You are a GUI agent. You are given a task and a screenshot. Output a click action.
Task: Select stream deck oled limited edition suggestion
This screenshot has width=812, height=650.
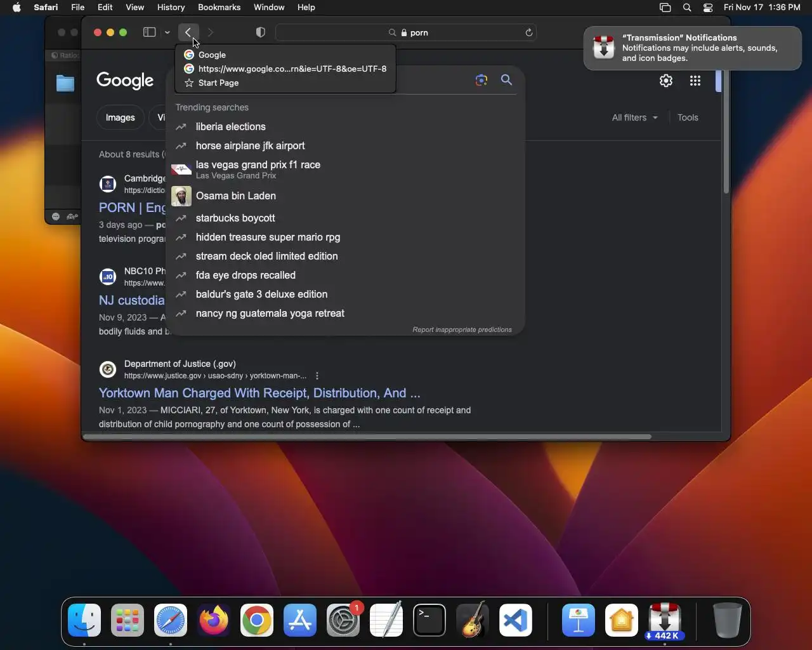tap(346, 256)
